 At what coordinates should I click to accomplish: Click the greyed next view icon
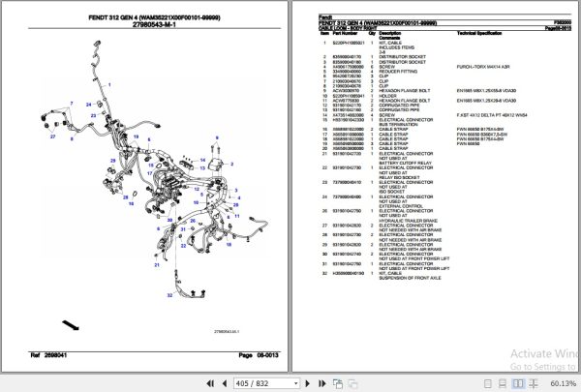(x=352, y=384)
